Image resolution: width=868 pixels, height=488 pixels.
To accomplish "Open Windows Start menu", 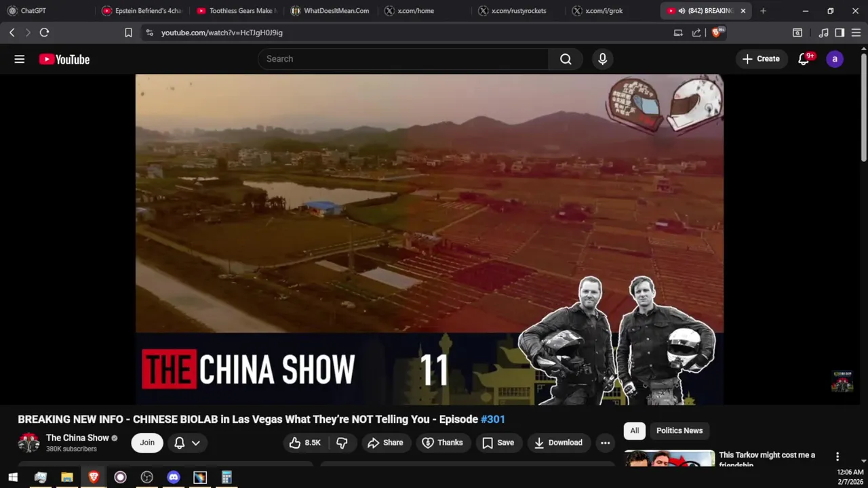I will click(x=13, y=477).
